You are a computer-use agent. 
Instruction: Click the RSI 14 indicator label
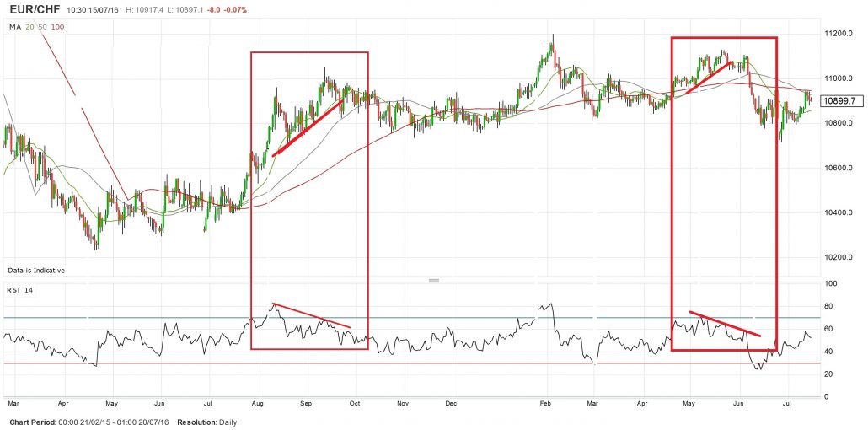tap(20, 290)
